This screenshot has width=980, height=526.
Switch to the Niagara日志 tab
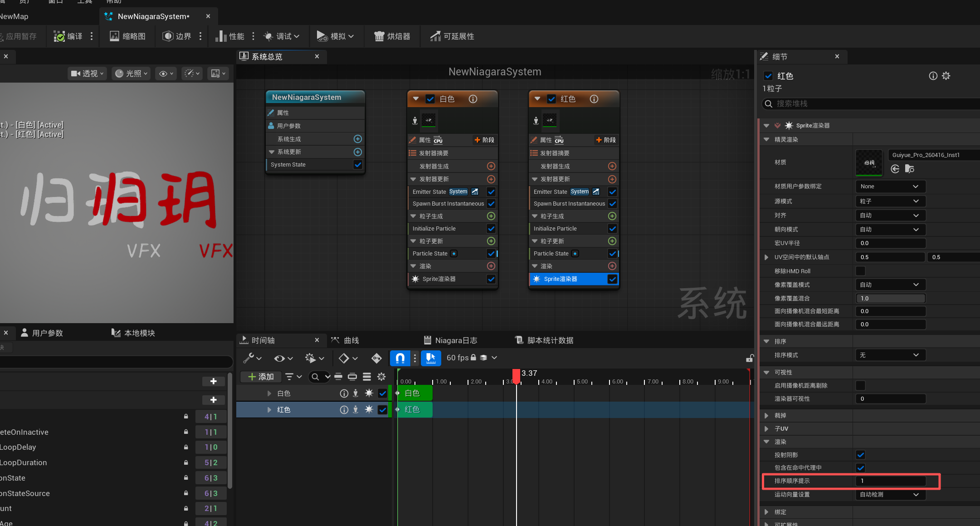(x=450, y=340)
